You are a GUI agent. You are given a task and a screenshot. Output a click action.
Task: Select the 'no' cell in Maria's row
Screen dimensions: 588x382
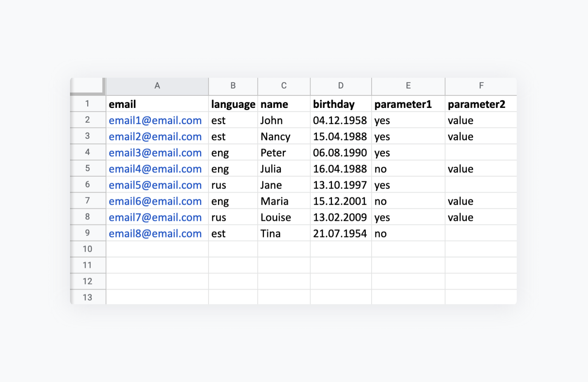coord(408,201)
